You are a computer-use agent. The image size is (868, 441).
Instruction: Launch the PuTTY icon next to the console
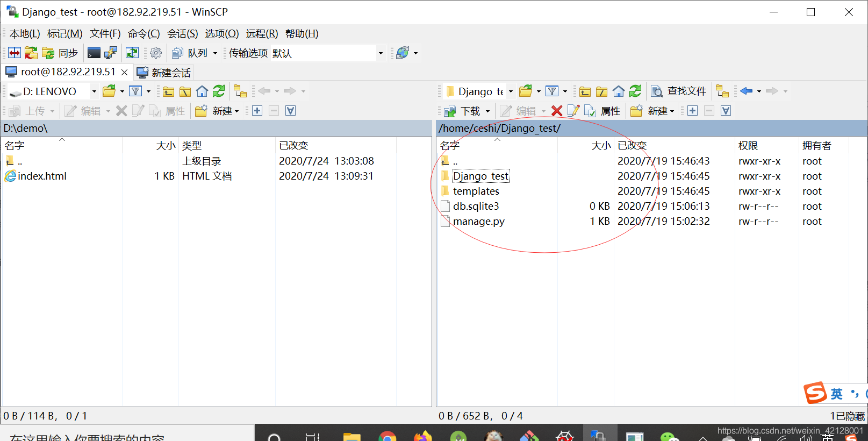111,53
